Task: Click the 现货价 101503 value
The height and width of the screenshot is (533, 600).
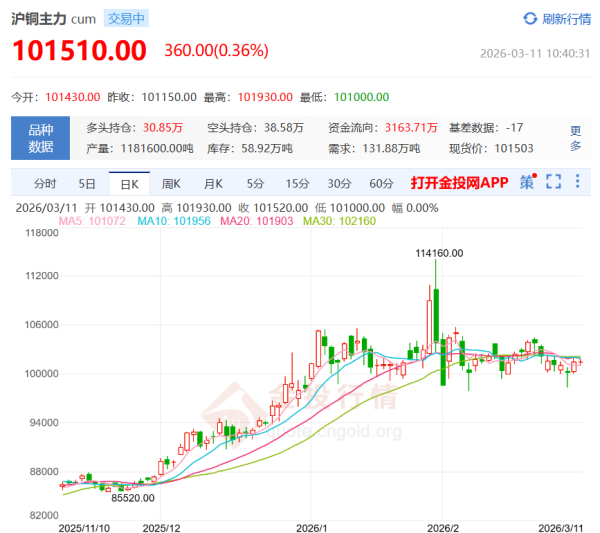Action: click(x=514, y=148)
